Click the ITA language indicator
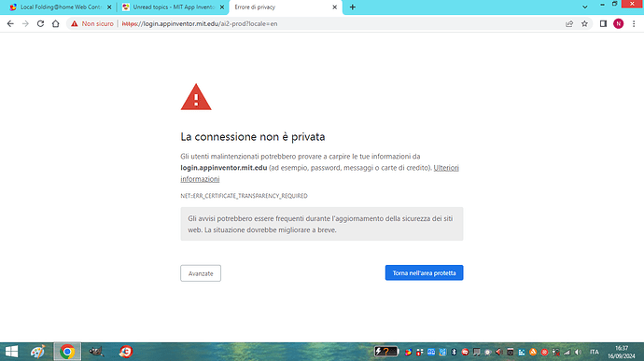 click(594, 352)
